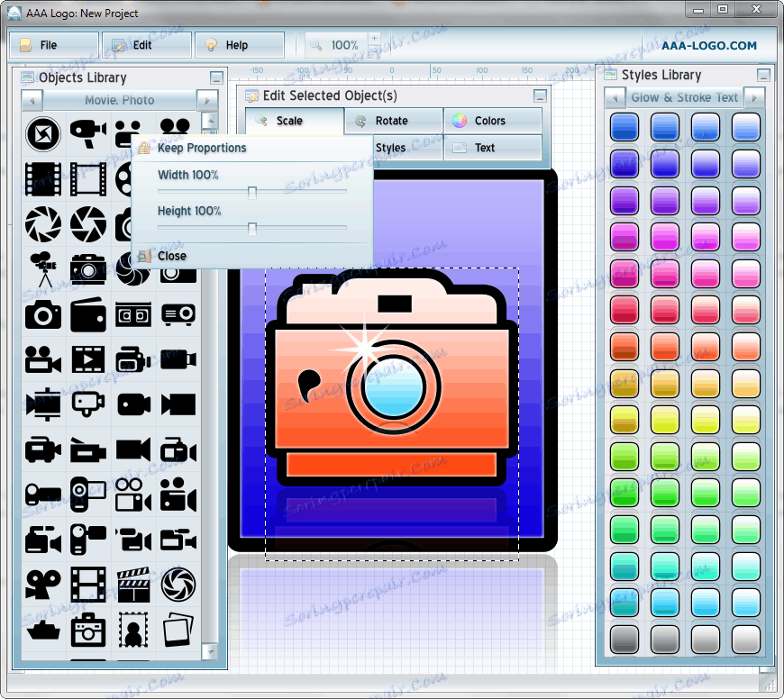Collapse the Objects Library panel
The height and width of the screenshot is (699, 784).
point(216,78)
